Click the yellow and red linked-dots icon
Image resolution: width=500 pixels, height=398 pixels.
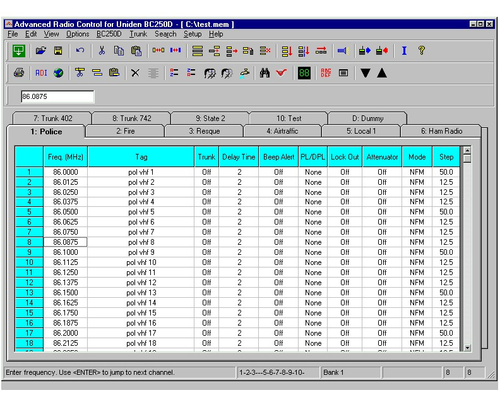158,50
